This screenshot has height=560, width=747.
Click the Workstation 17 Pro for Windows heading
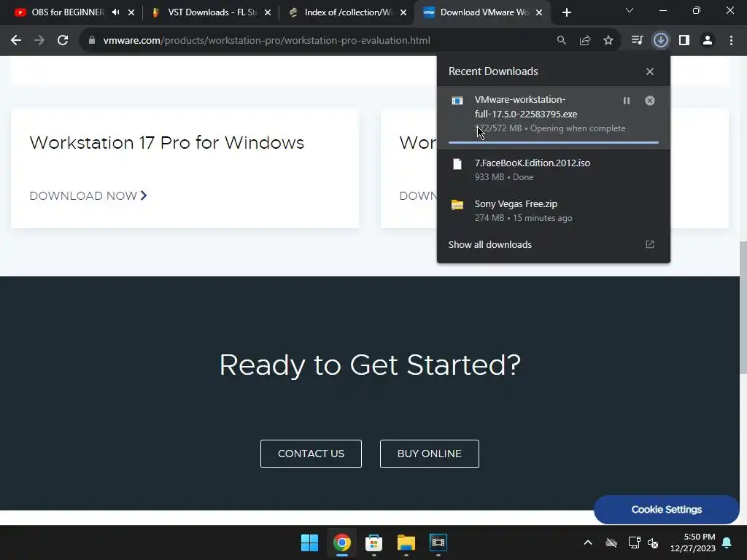(x=167, y=143)
